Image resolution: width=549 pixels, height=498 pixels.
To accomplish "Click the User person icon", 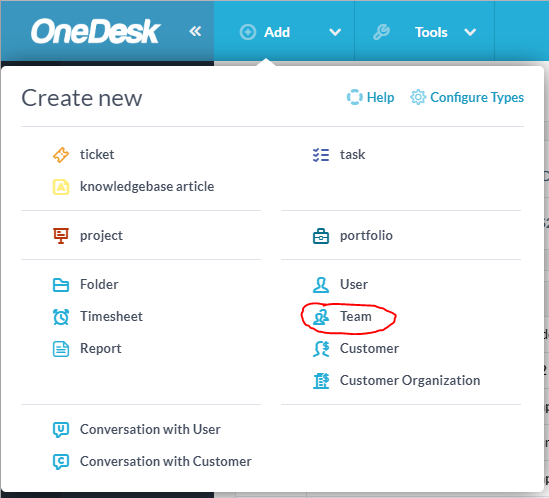I will (x=321, y=285).
